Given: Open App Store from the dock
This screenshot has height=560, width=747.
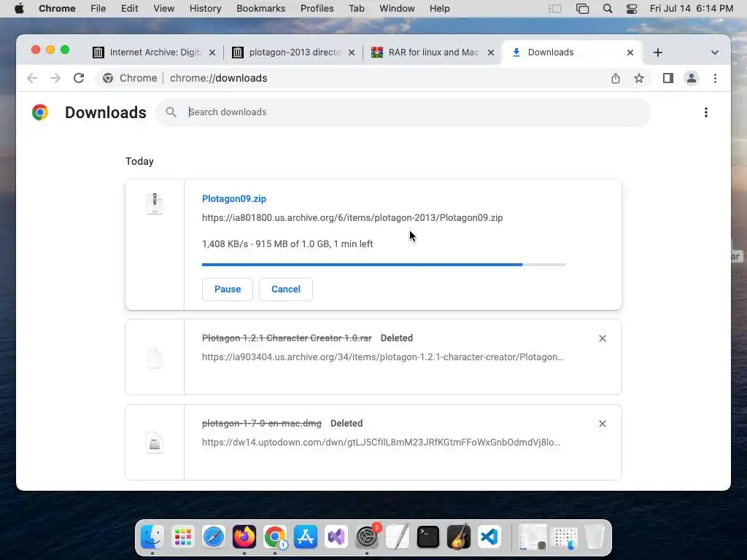Looking at the screenshot, I should tap(306, 537).
